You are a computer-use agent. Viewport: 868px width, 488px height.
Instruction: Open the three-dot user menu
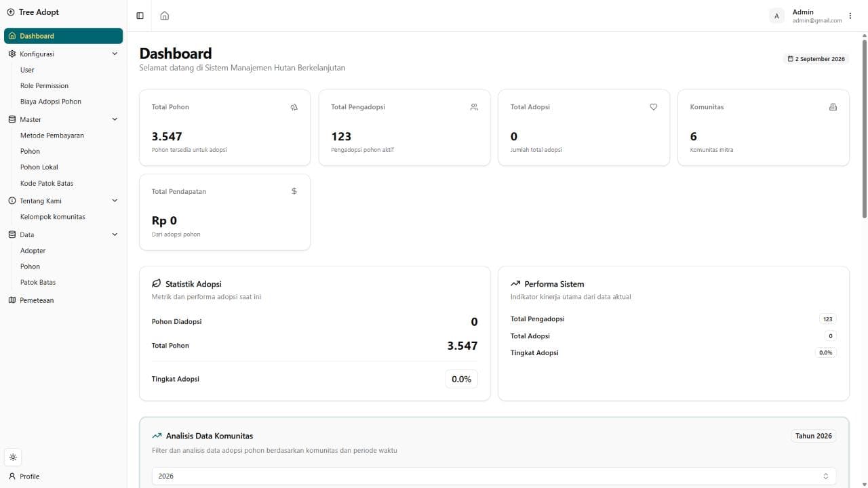tap(850, 16)
